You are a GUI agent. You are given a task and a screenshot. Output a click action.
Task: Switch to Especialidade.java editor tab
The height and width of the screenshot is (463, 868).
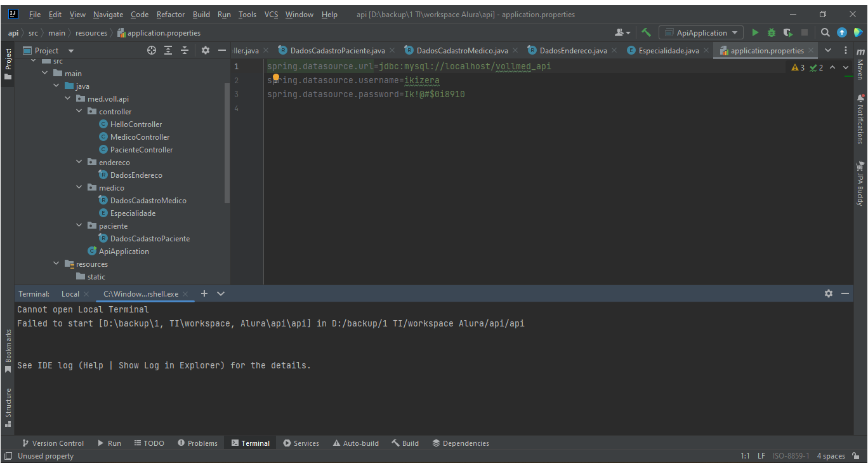click(x=669, y=50)
